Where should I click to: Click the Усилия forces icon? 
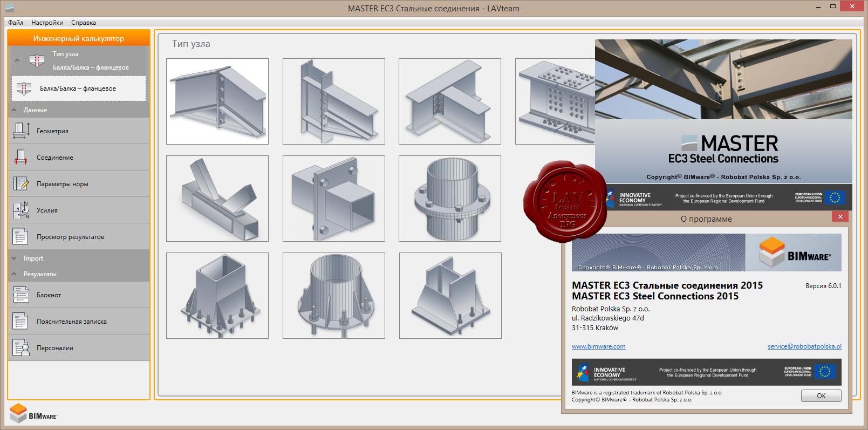(21, 210)
